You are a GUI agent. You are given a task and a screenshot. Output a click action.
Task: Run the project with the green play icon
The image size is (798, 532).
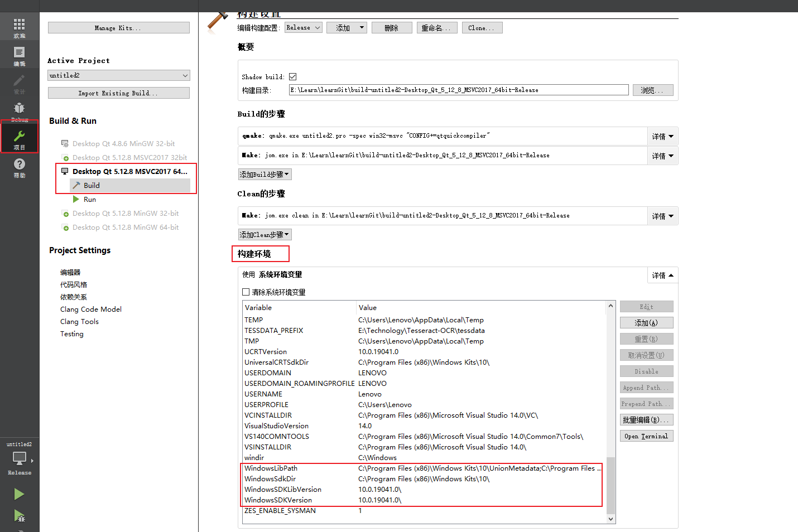[19, 494]
